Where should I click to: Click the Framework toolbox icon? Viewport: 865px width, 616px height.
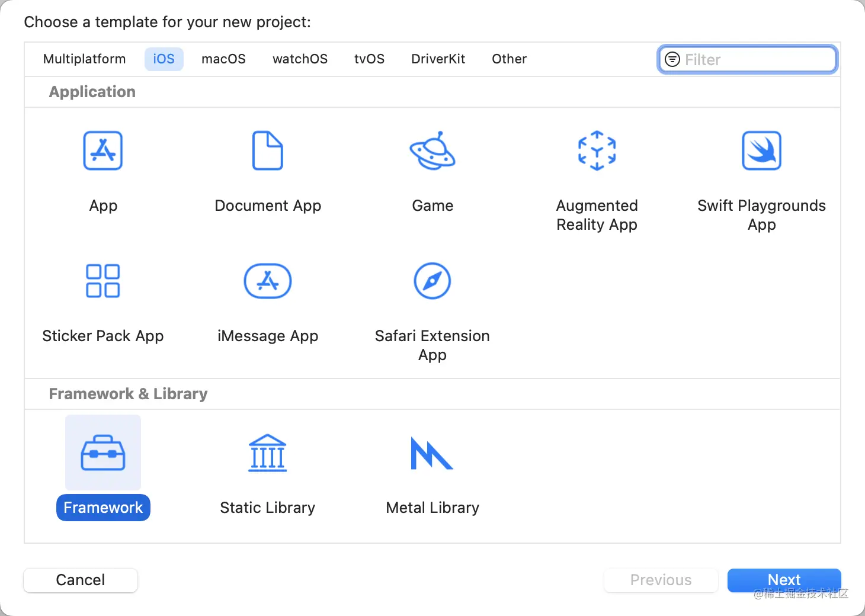tap(103, 453)
